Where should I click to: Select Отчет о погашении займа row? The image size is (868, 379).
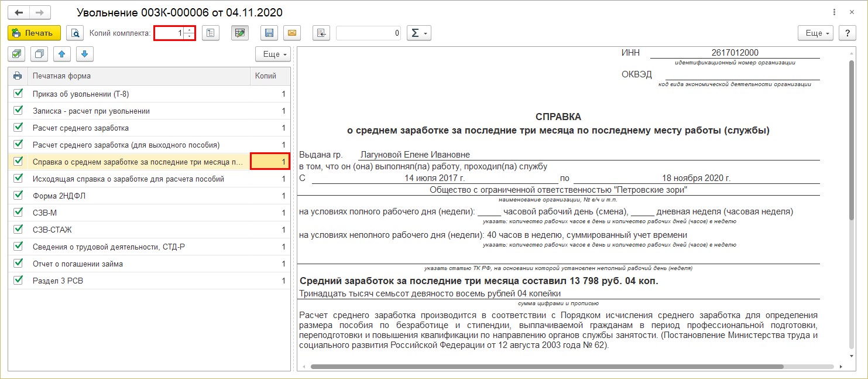(149, 264)
